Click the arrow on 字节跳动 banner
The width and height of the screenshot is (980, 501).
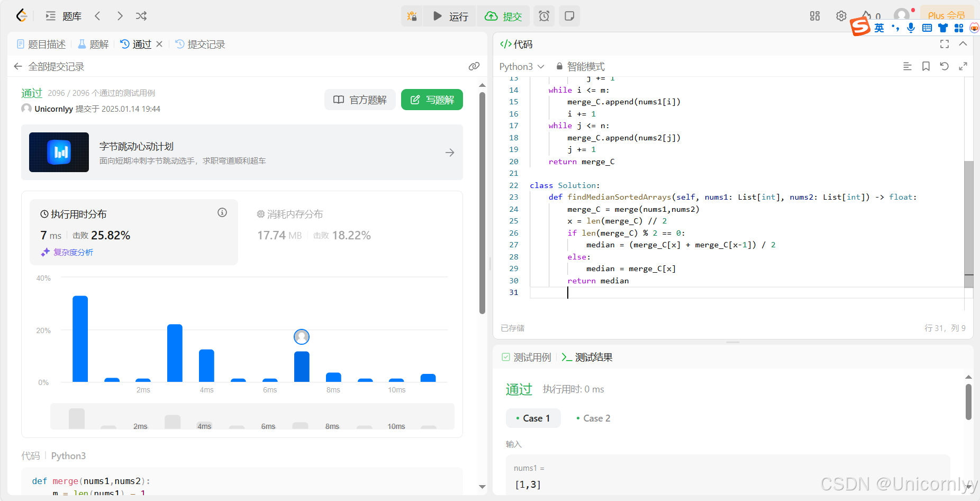coord(450,153)
